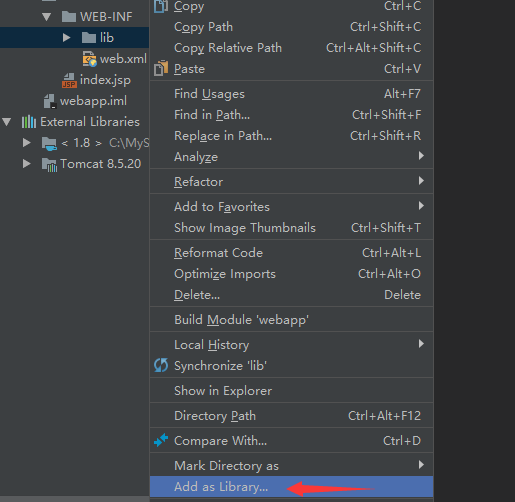Click the Ctrl+Shift+T shortcut text
This screenshot has width=515, height=502.
(386, 228)
